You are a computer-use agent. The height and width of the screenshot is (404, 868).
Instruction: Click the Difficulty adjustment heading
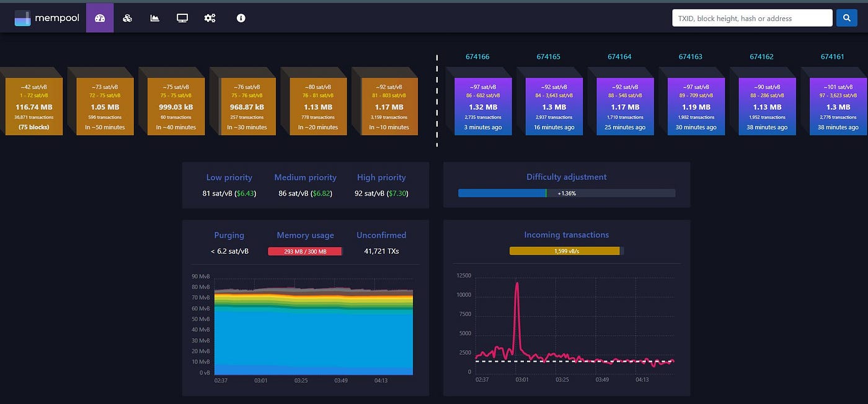(567, 177)
